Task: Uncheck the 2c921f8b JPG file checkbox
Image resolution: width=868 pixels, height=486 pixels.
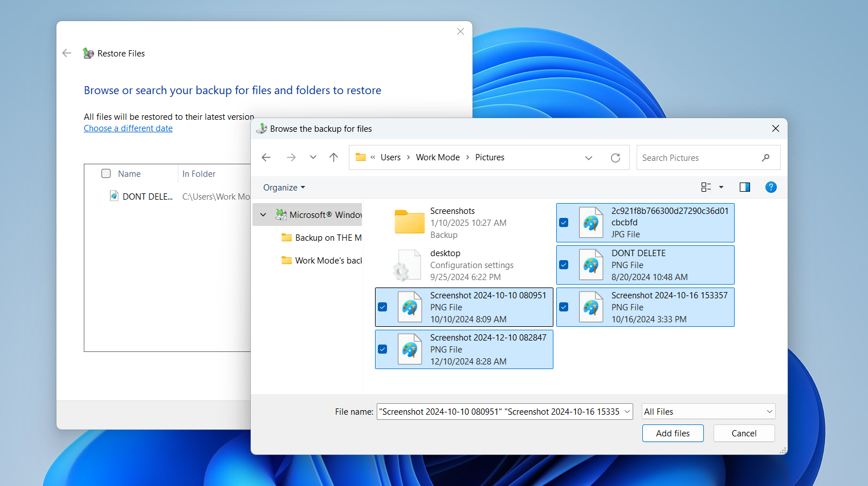Action: 564,222
